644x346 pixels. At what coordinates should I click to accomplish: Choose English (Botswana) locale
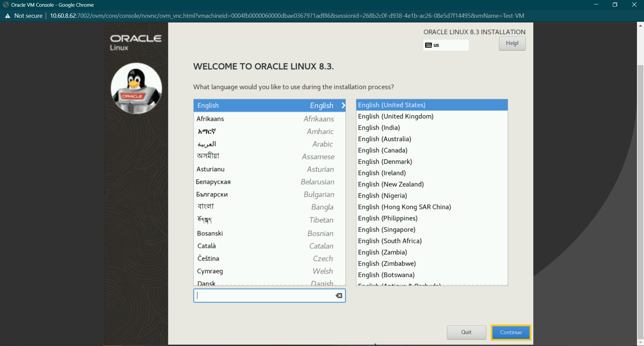pyautogui.click(x=432, y=275)
